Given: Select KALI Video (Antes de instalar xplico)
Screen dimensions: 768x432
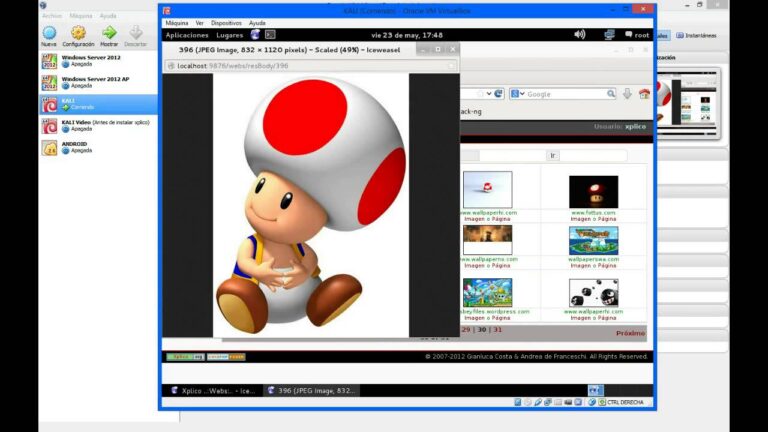Looking at the screenshot, I should point(98,125).
